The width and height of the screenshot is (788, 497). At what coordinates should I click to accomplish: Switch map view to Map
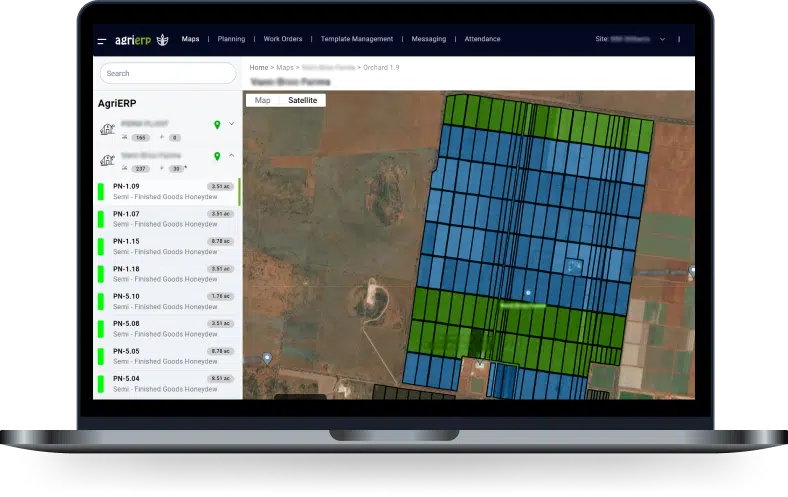click(262, 100)
